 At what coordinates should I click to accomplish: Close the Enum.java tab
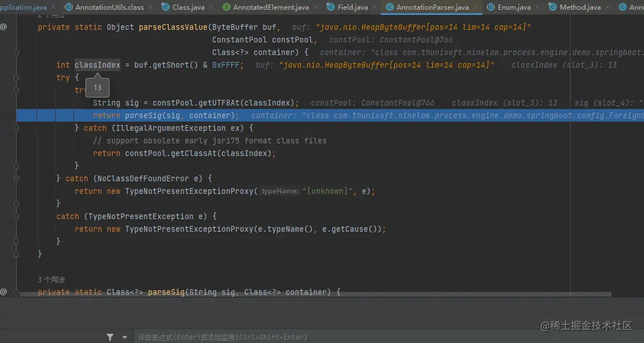[x=537, y=7]
